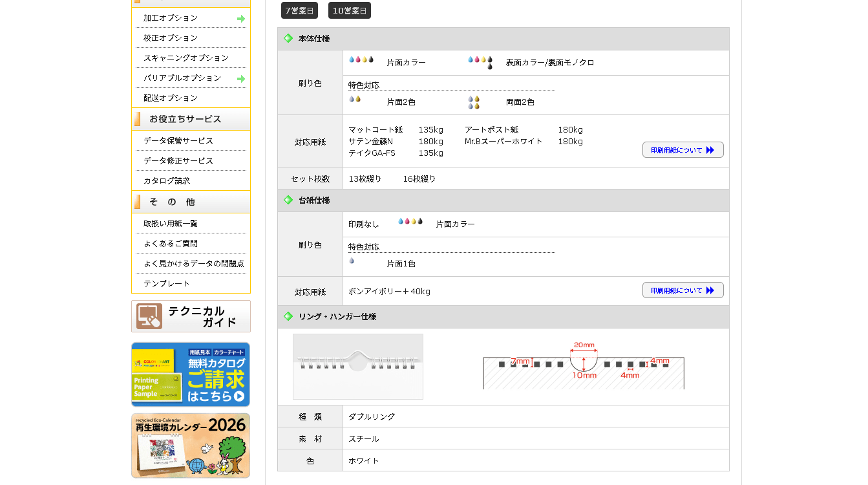This screenshot has width=868, height=485.
Task: Select スキャニングオプション in sidebar
Action: 186,58
